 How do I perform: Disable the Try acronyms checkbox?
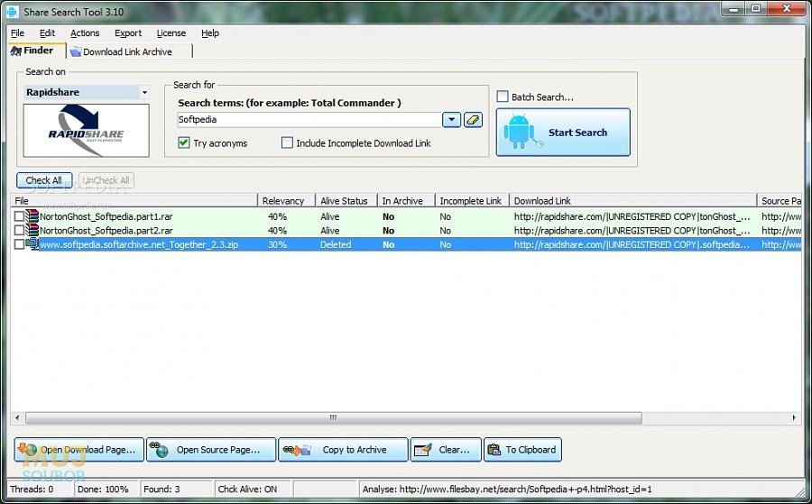184,142
